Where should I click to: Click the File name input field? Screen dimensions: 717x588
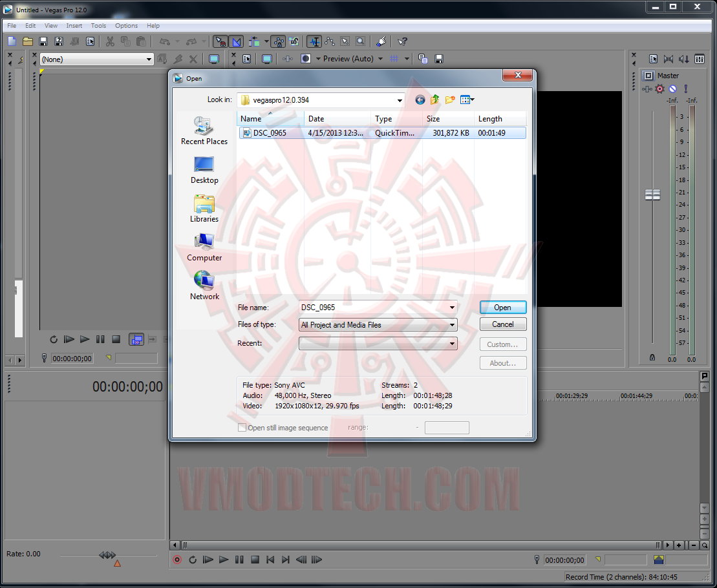374,308
